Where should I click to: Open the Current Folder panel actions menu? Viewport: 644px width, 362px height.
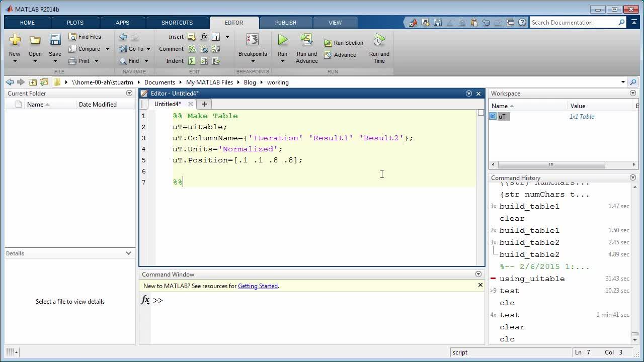click(129, 93)
